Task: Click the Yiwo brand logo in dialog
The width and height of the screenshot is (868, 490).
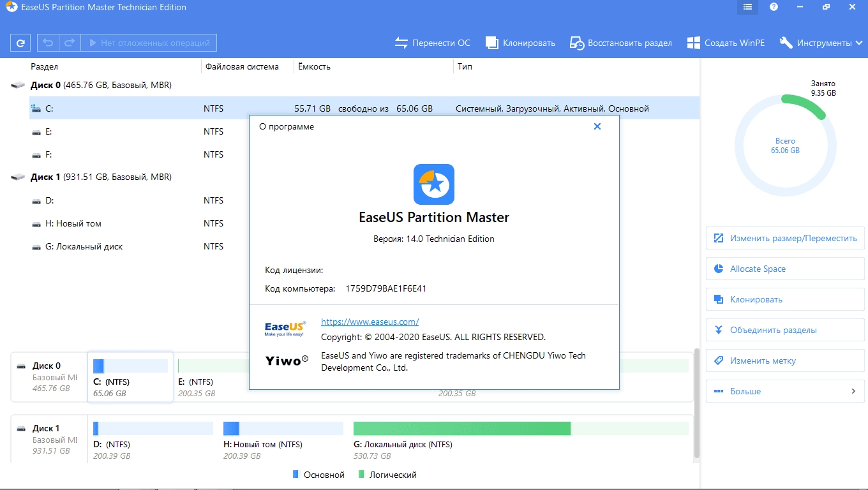Action: 287,360
